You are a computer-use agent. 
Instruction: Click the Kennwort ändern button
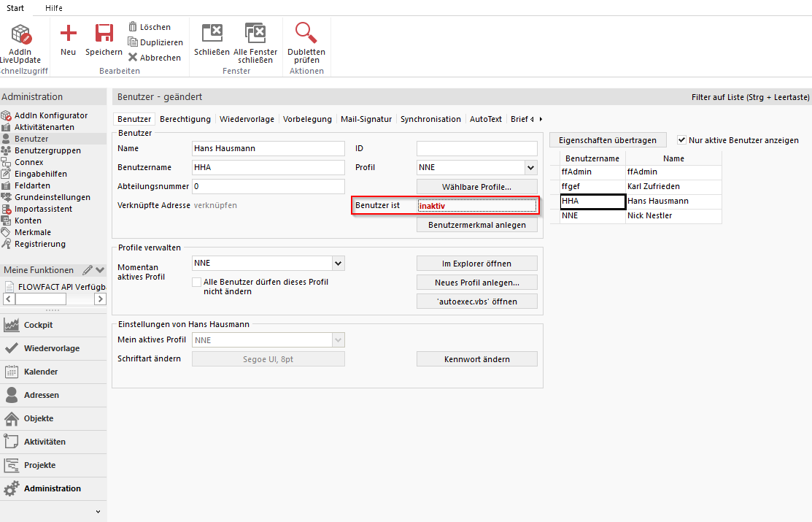[476, 359]
